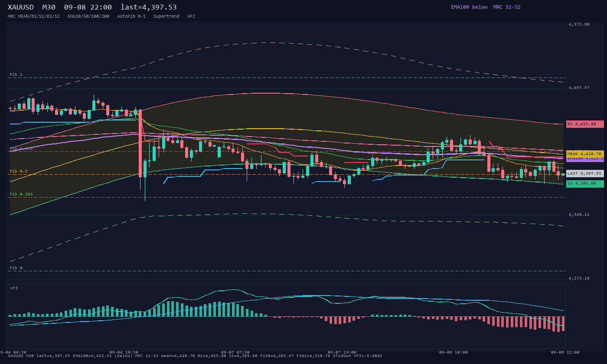Click the EMA100 purple price tag
Image resolution: width=607 pixels, height=364 pixels.
(585, 159)
